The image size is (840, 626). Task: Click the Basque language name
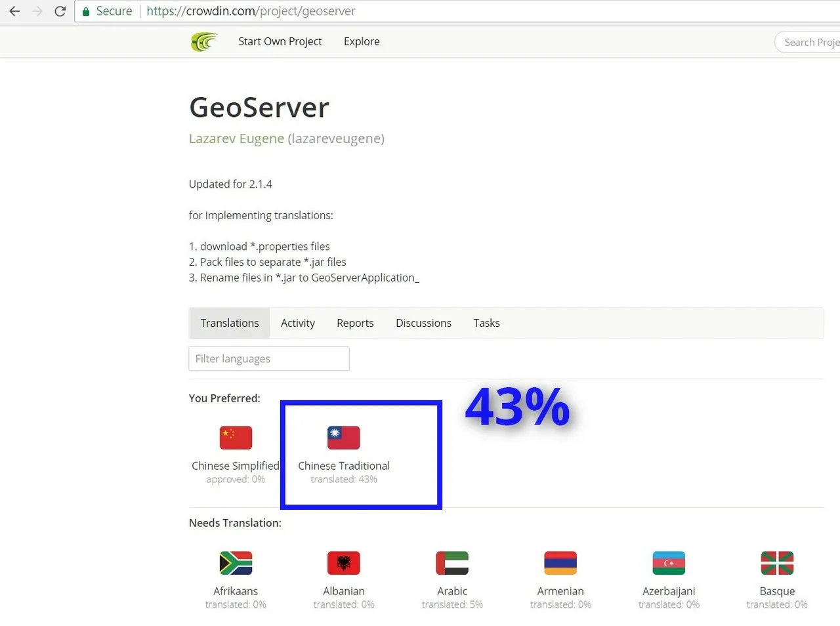click(x=777, y=591)
